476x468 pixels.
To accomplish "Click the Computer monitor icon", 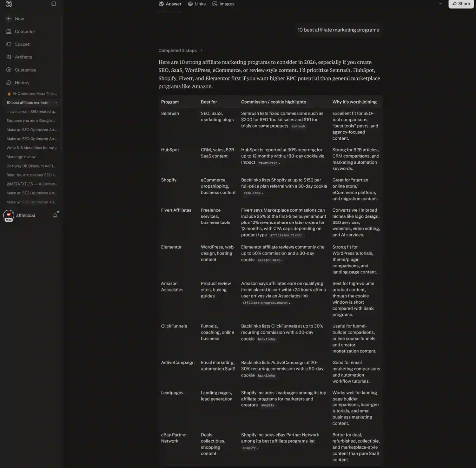I will 9,31.
